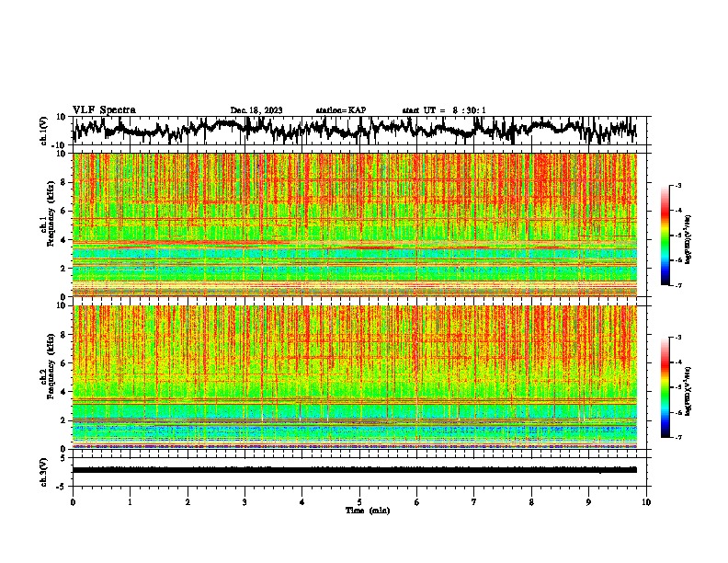Click time axis tick label "1"

(x=130, y=502)
